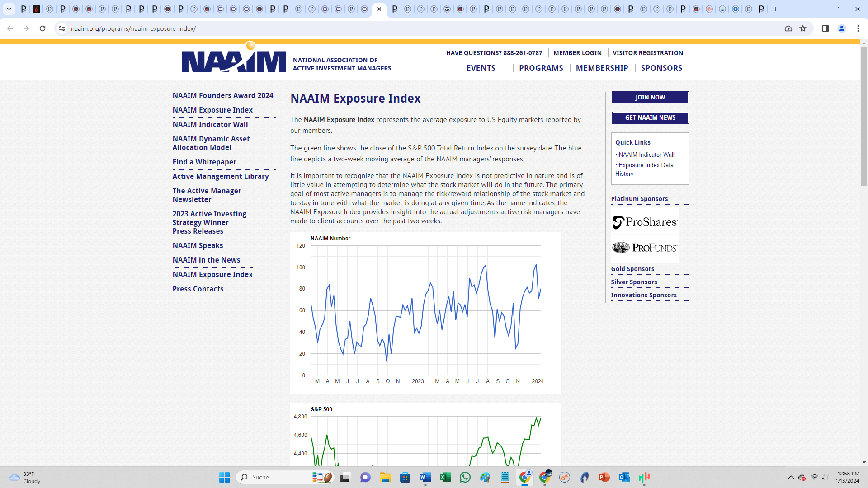868x488 pixels.
Task: Open Excel from the taskbar
Action: tap(445, 477)
